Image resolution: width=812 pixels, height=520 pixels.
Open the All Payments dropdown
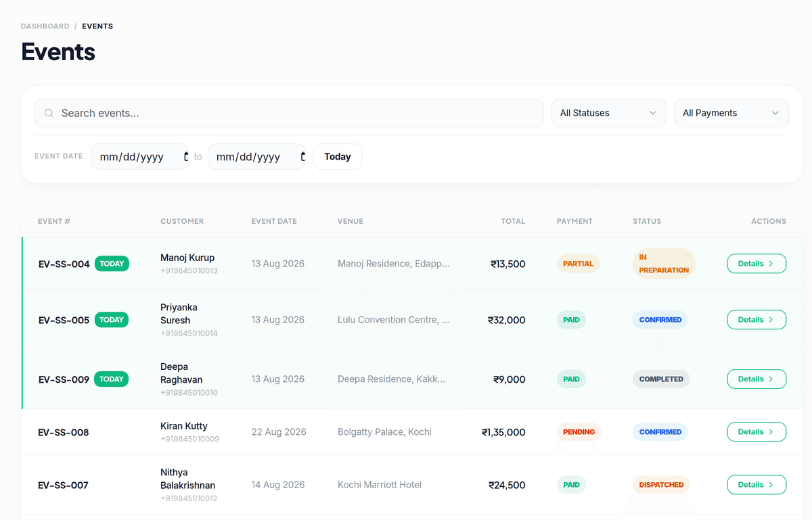731,113
